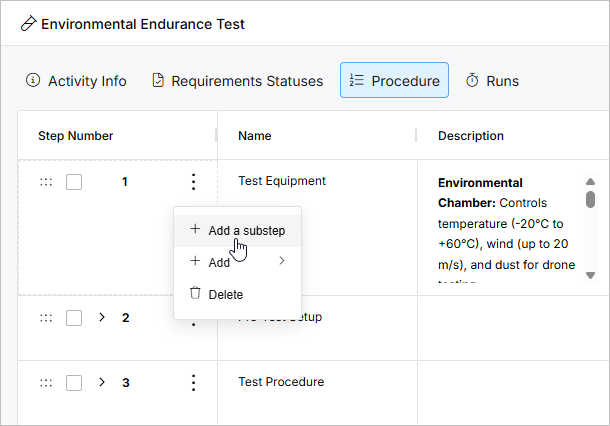
Task: Grab the drag handle of step 1
Action: tap(45, 182)
